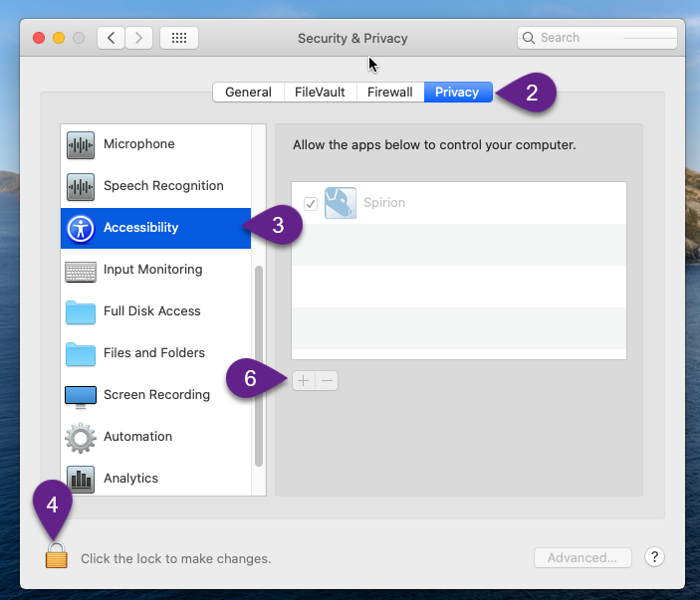Screen dimensions: 700x600
Task: Switch to the General tab
Action: [248, 92]
